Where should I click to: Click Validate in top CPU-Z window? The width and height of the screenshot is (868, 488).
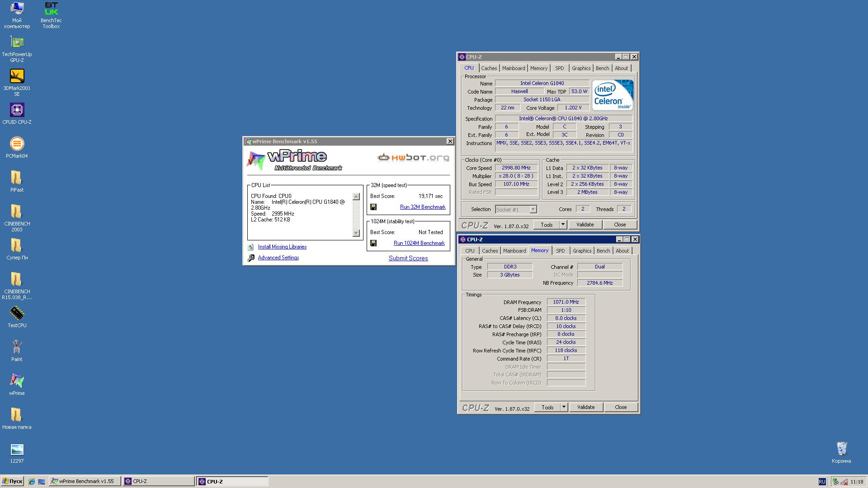pyautogui.click(x=585, y=225)
